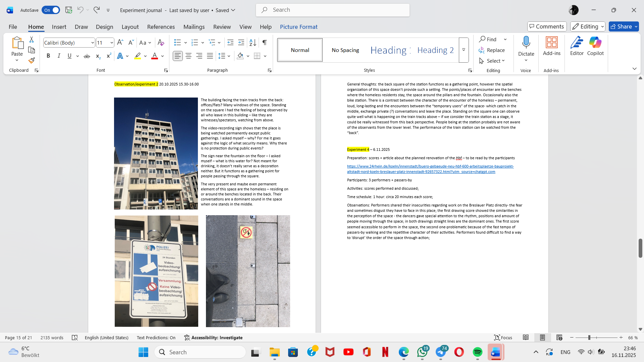This screenshot has width=644, height=362.
Task: Toggle Bold formatting
Action: [48, 56]
